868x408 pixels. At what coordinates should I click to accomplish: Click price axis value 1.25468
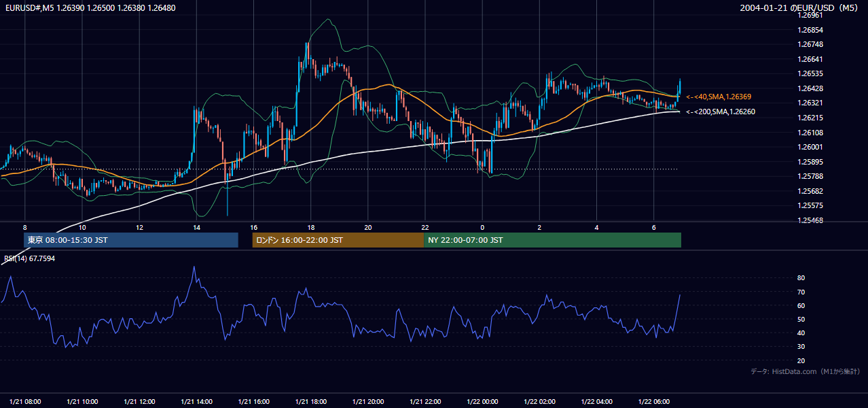coord(811,220)
